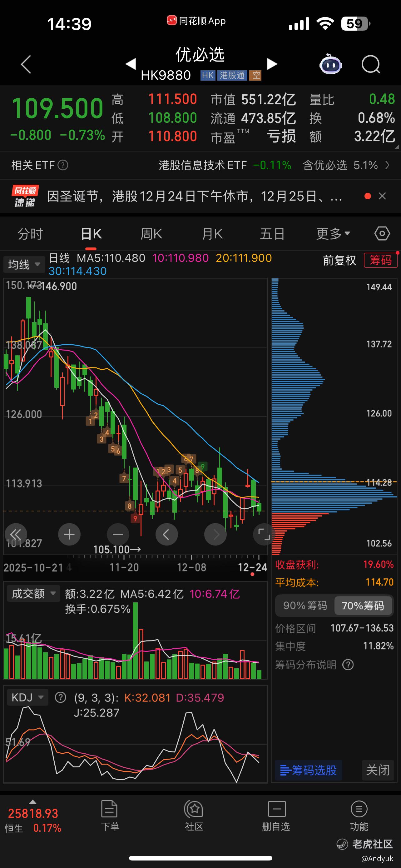Zoom in the K-line chart
Viewport: 401px width, 868px height.
(69, 534)
